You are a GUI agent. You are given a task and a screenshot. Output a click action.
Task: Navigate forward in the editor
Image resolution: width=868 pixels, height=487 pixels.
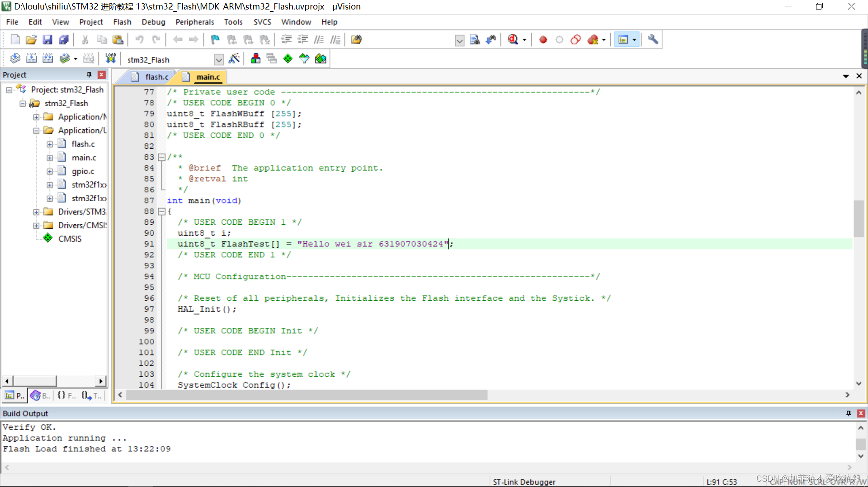click(x=193, y=39)
